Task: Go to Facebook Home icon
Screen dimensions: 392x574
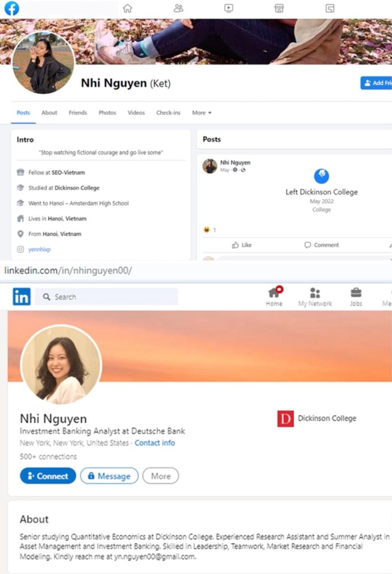Action: point(128,8)
